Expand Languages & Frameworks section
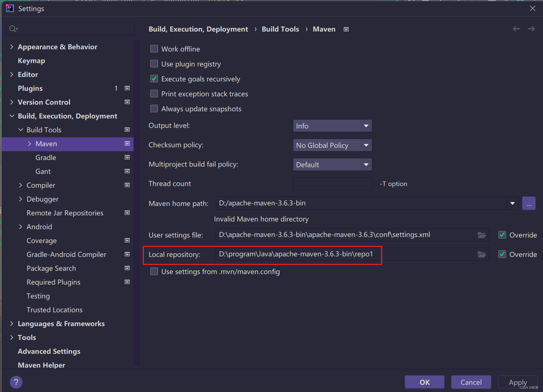The image size is (543, 392). coord(12,324)
